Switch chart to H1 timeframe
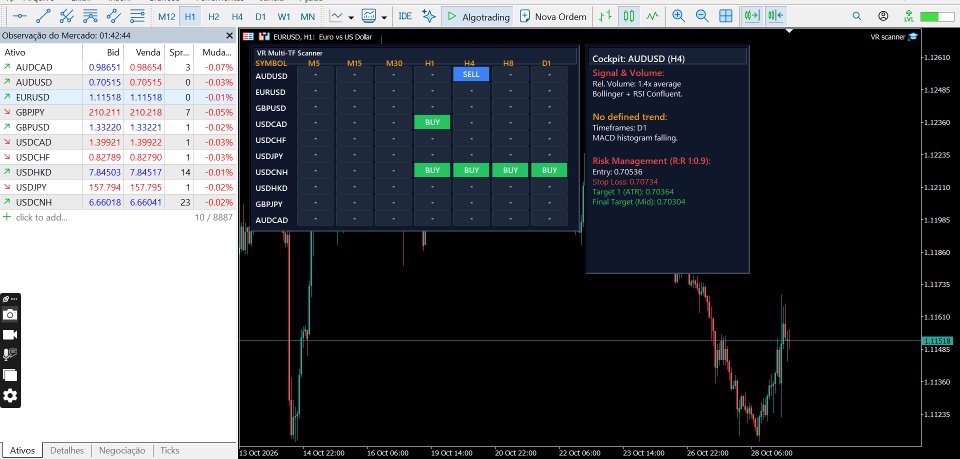Screen dimensions: 960x459 (x=190, y=17)
